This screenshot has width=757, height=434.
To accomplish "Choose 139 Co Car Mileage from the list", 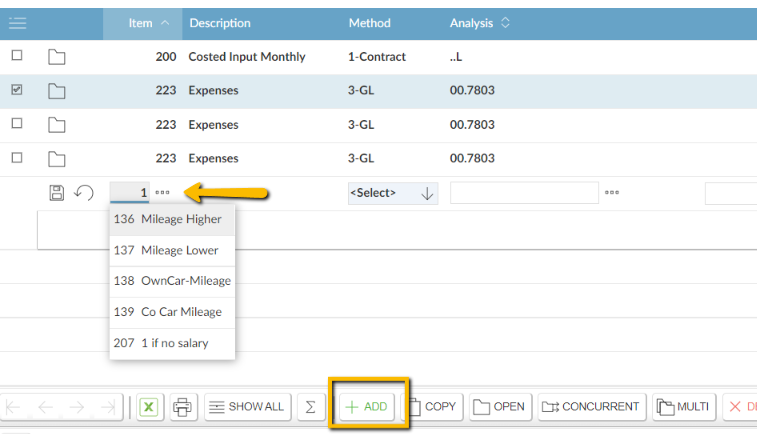I will click(172, 312).
